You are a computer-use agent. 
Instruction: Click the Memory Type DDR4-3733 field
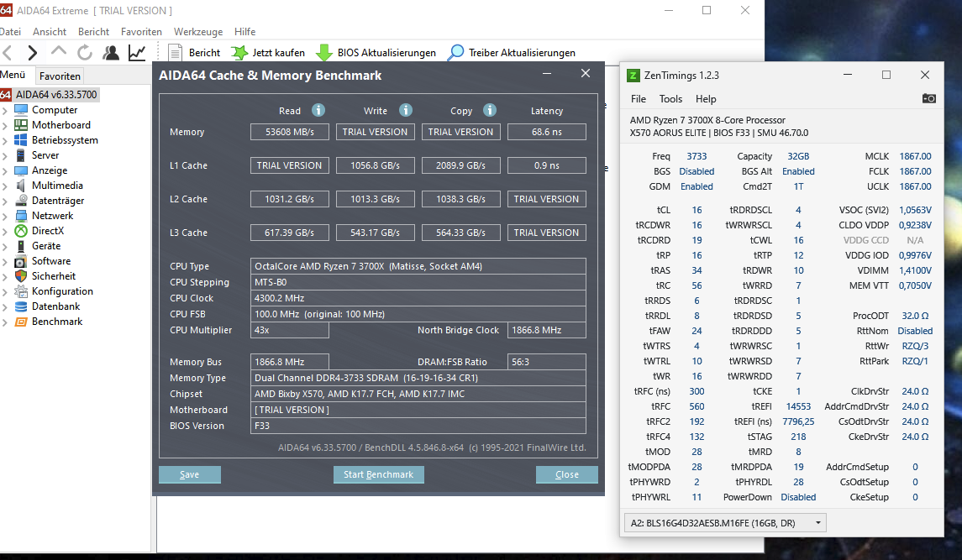point(418,378)
